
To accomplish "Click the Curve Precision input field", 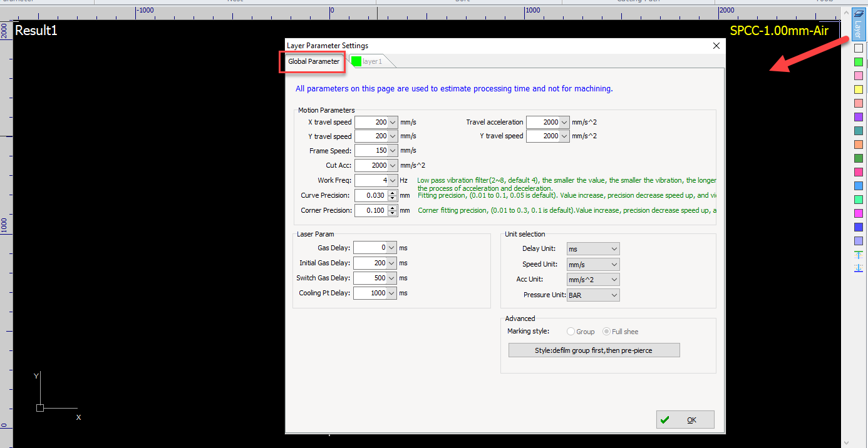I will [372, 195].
